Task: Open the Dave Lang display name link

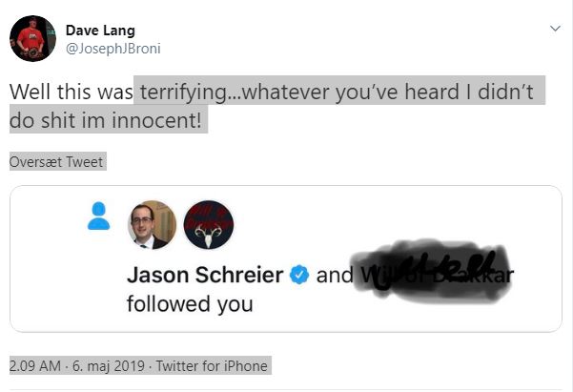Action: click(98, 30)
